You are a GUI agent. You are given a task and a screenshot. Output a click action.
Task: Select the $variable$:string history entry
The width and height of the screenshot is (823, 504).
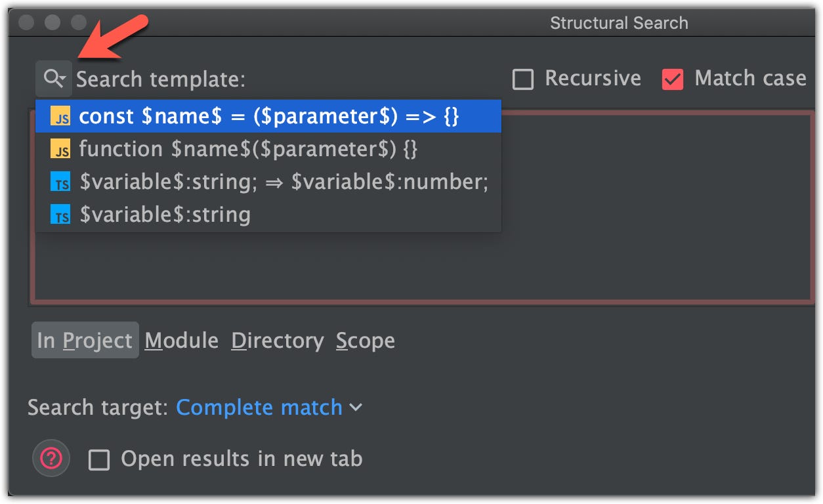coord(165,215)
